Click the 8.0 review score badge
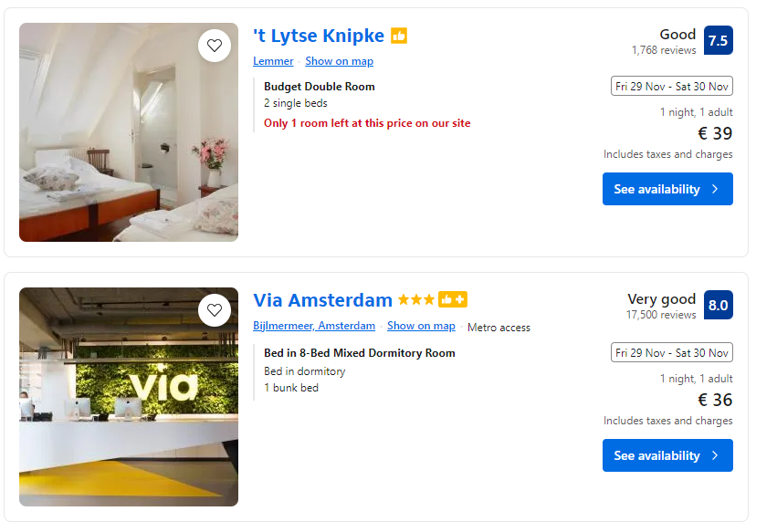 point(718,305)
